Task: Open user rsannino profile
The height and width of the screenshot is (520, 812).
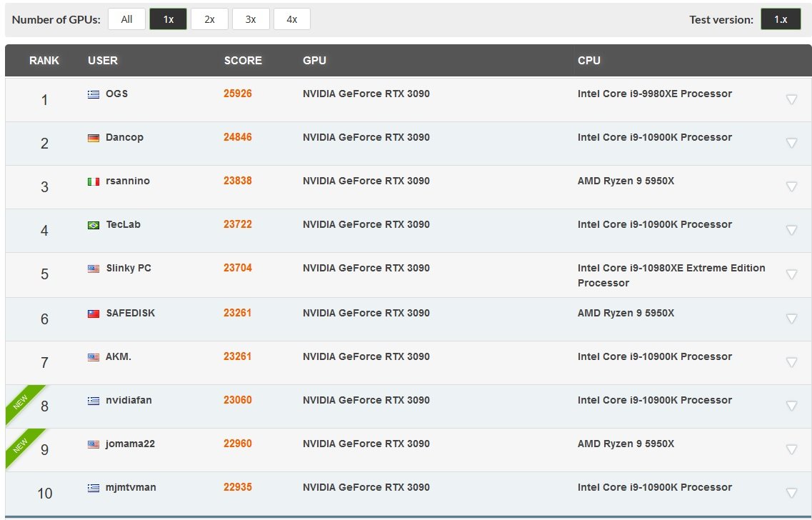Action: [x=127, y=181]
